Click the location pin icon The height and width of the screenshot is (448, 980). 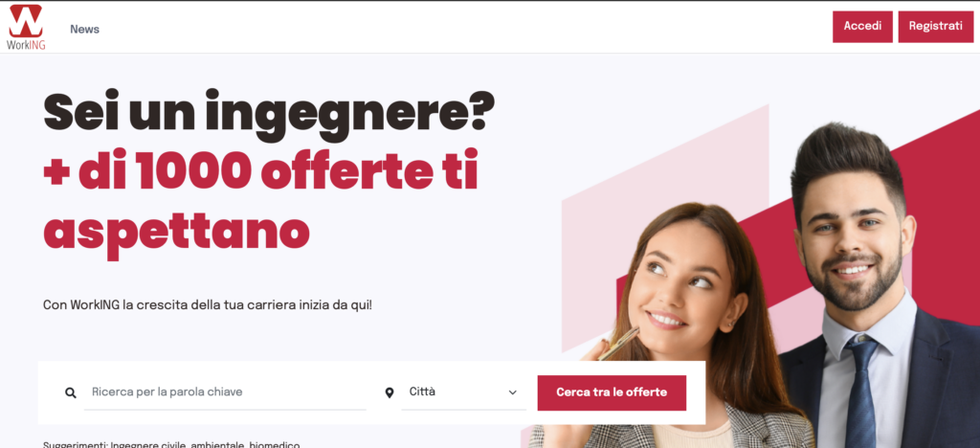click(x=390, y=393)
